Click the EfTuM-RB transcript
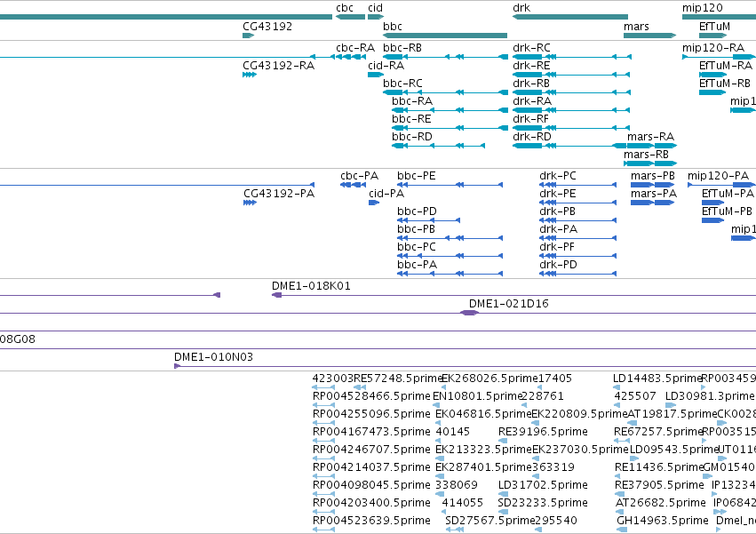 pos(712,92)
